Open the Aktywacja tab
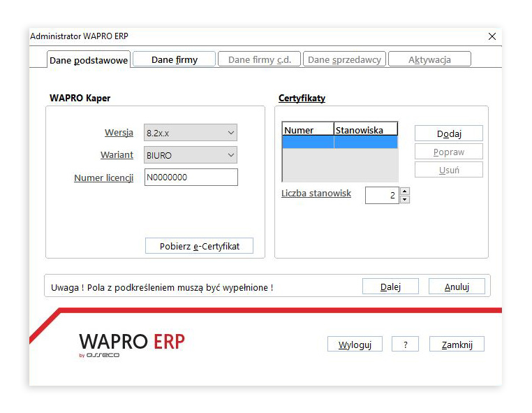Image resolution: width=532 pixels, height=413 pixels. pyautogui.click(x=429, y=59)
